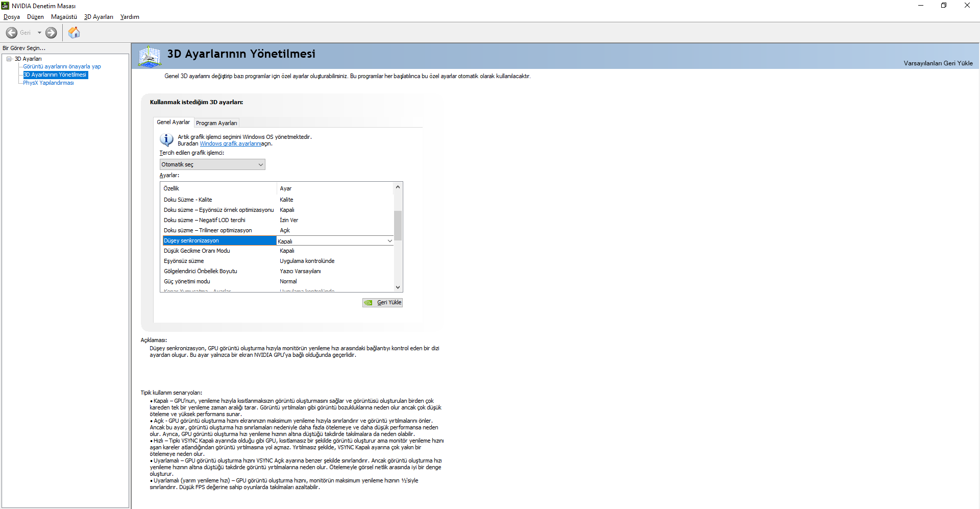Select Görüntü ayarlarını önayarla yap
This screenshot has height=509, width=980.
pyautogui.click(x=62, y=66)
